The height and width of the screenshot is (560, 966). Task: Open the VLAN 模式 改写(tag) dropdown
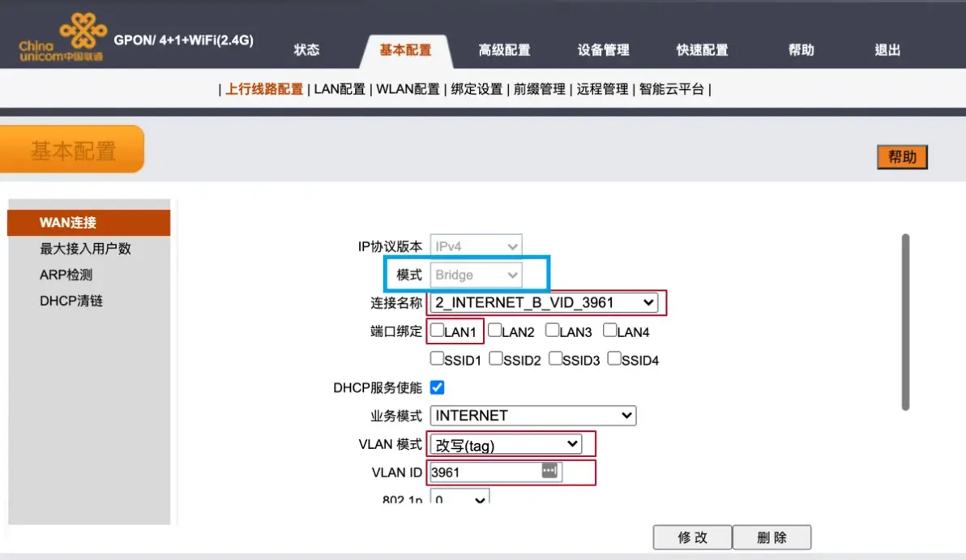coord(507,444)
